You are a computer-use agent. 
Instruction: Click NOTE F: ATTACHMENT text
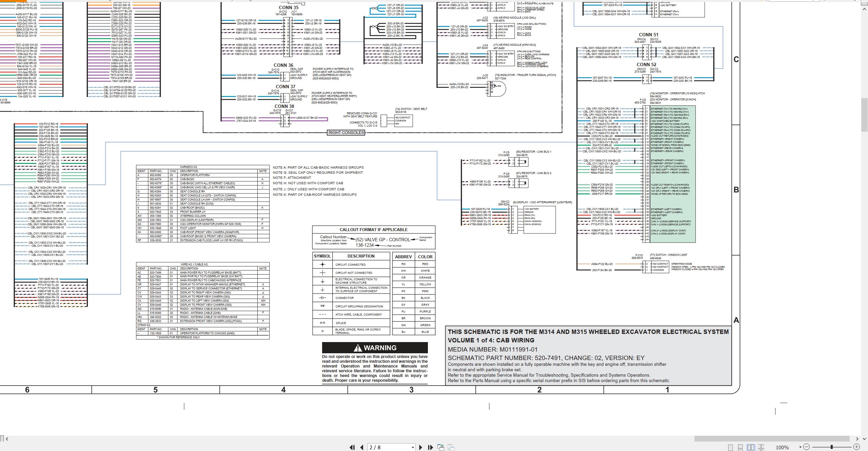(292, 178)
